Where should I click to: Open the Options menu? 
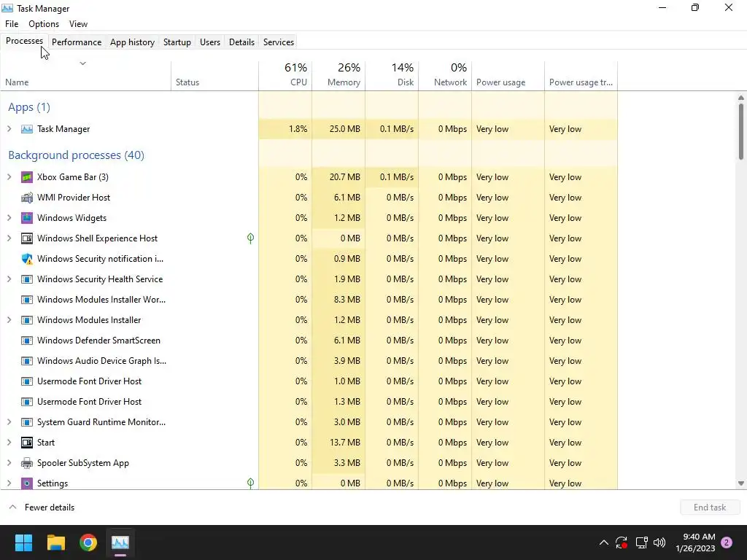pyautogui.click(x=44, y=24)
